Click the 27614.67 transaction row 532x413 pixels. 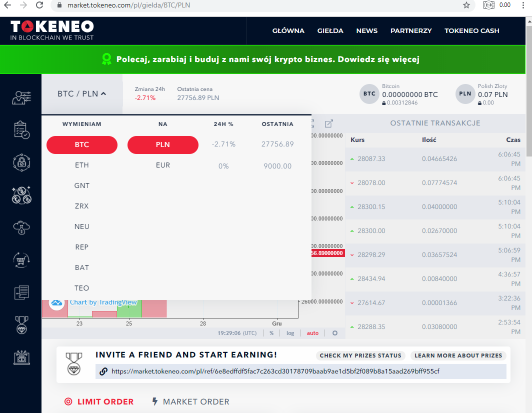pos(435,303)
